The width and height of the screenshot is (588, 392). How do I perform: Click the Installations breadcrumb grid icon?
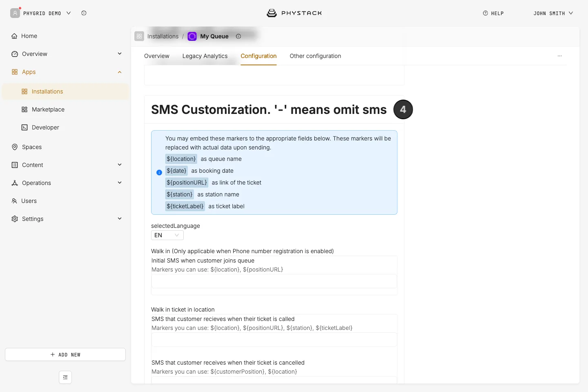pos(139,36)
